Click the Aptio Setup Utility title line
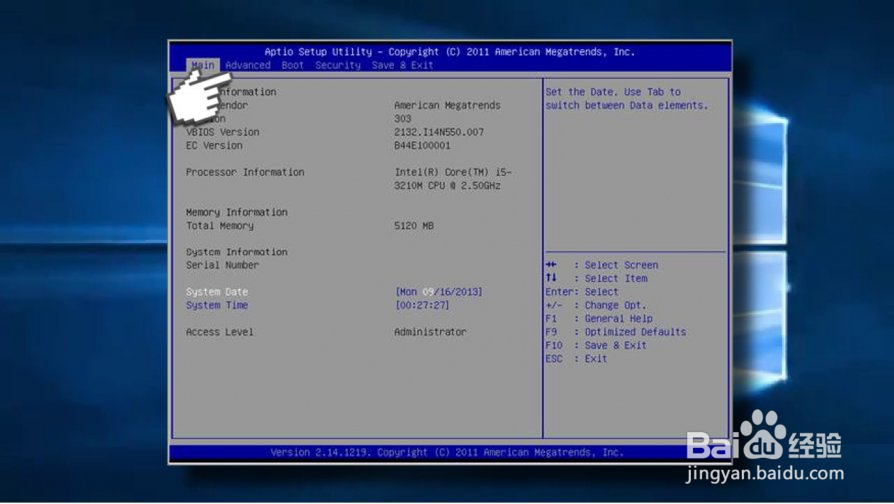The image size is (894, 504). tap(449, 52)
